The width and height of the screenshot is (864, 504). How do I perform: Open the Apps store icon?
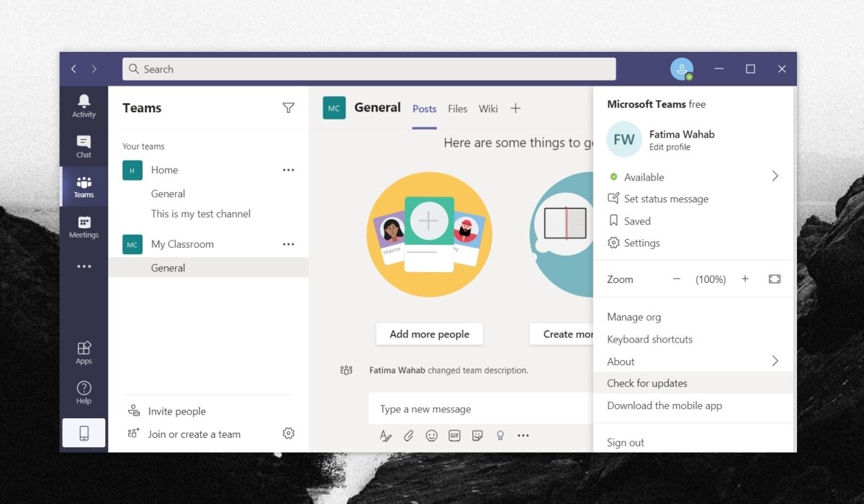point(84,353)
